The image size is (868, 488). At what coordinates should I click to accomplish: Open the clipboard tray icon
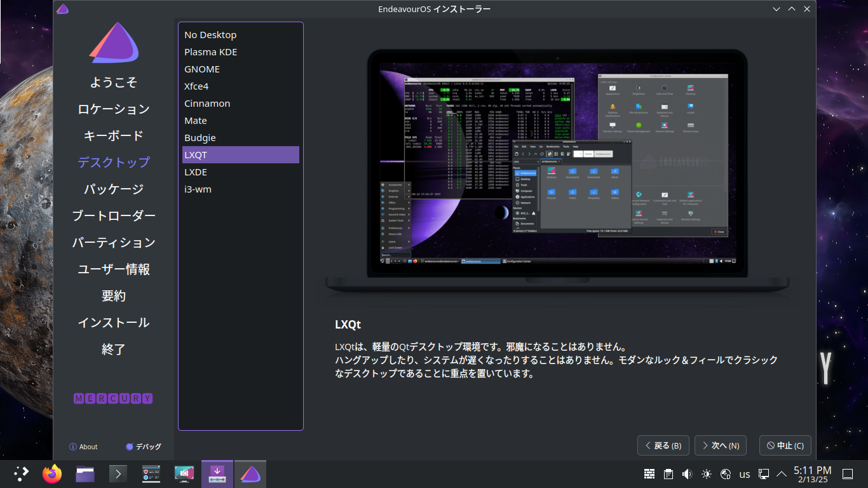(668, 474)
